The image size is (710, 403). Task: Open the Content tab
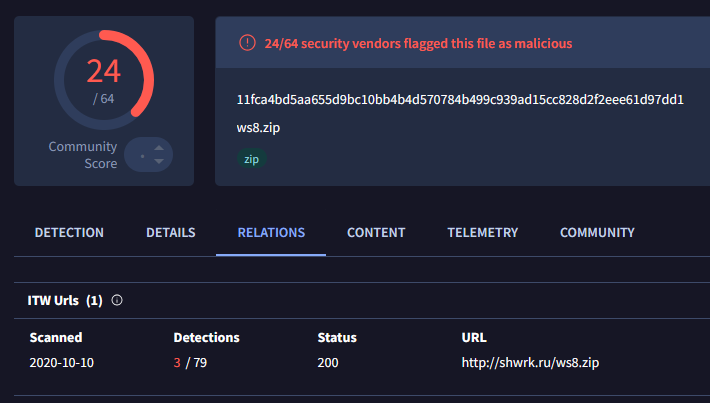pos(376,233)
